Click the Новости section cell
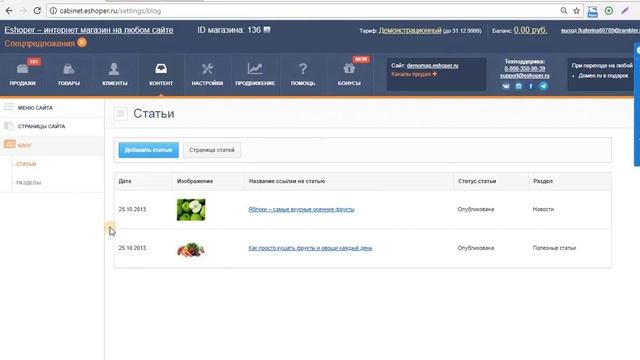This screenshot has height=360, width=640. [543, 209]
